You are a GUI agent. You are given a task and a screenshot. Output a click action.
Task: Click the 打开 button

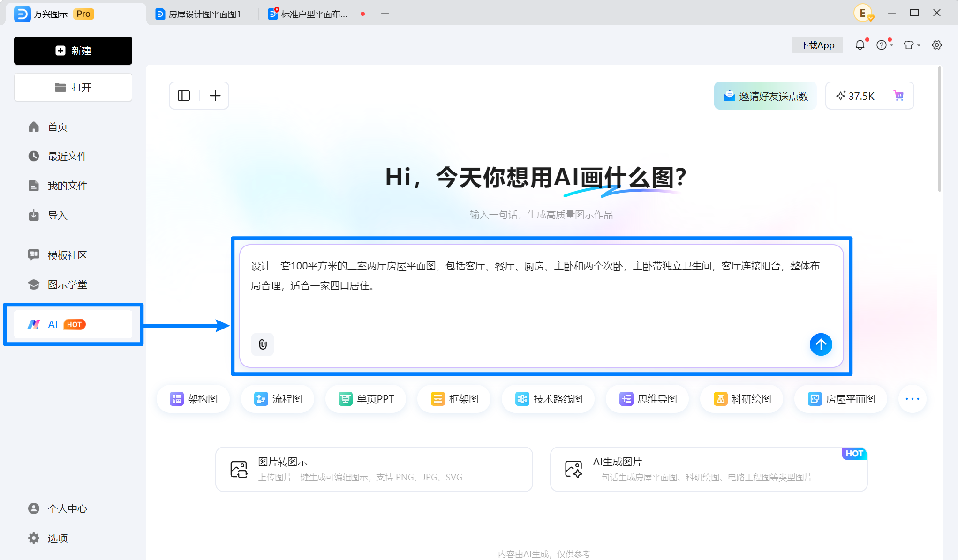tap(73, 87)
